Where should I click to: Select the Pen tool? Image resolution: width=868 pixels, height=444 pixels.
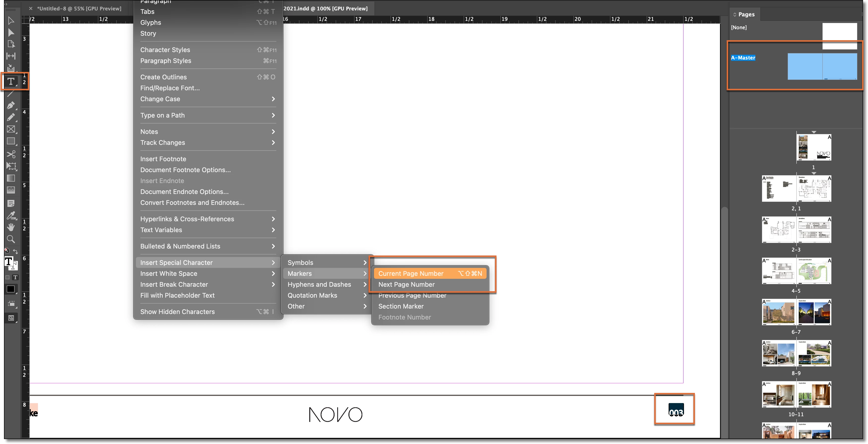click(x=11, y=105)
